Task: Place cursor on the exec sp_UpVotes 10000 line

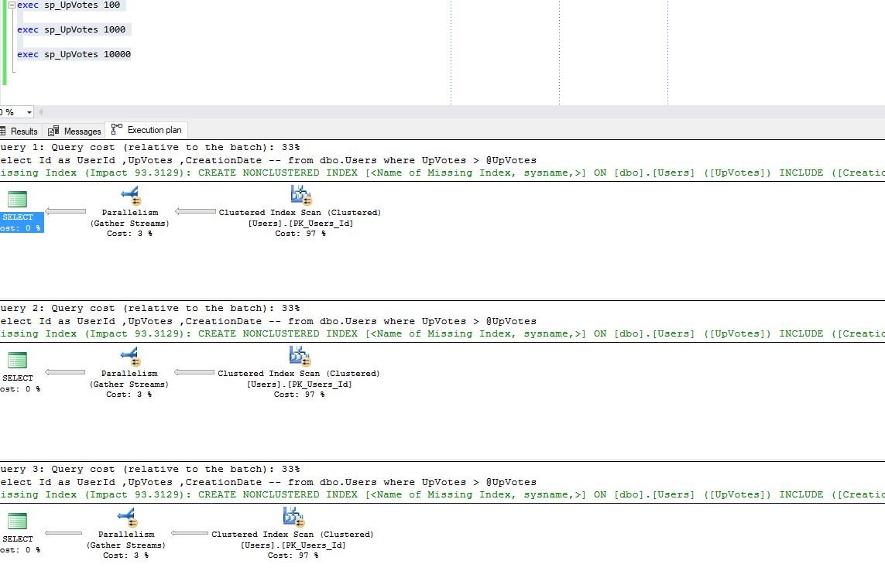Action: [x=74, y=54]
